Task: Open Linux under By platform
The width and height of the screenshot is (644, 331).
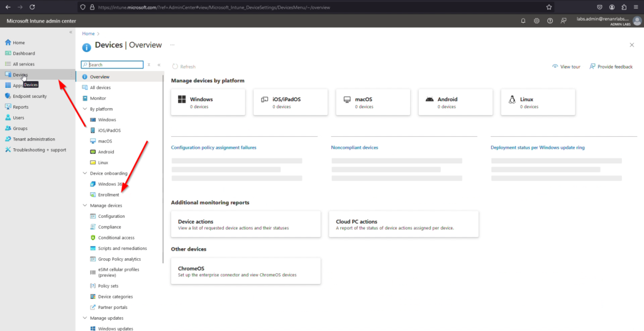Action: (103, 163)
